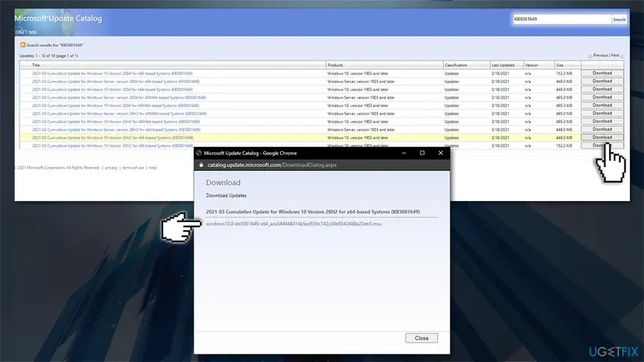This screenshot has width=644, height=362.
Task: Open Windows Server version 2004 x64-based update link
Action: point(116,82)
